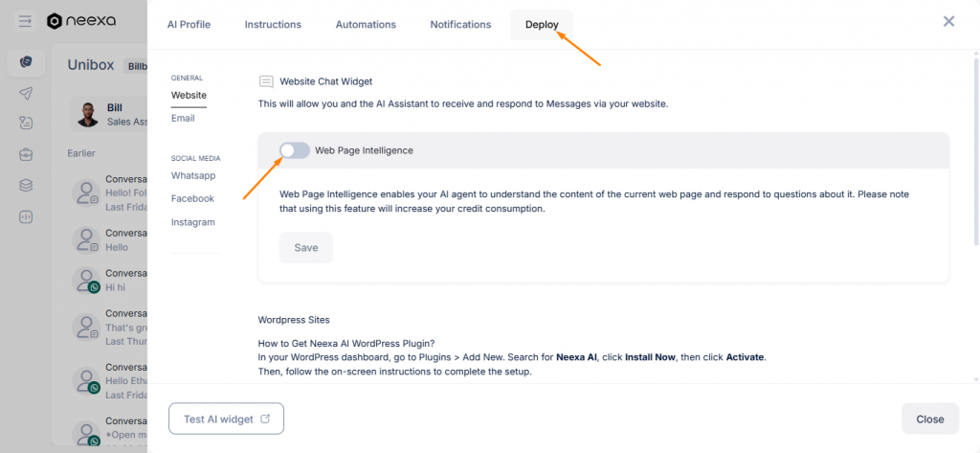Open the Deploy tab

tap(542, 24)
